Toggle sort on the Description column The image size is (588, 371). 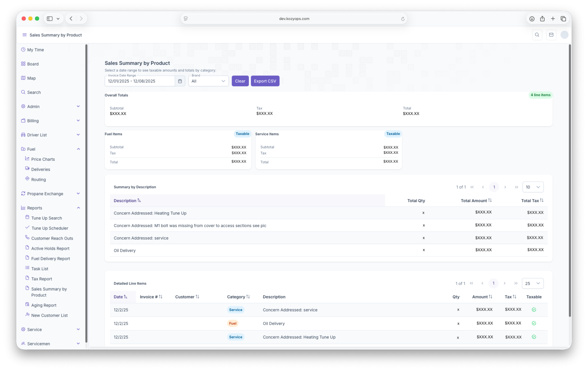click(x=127, y=201)
